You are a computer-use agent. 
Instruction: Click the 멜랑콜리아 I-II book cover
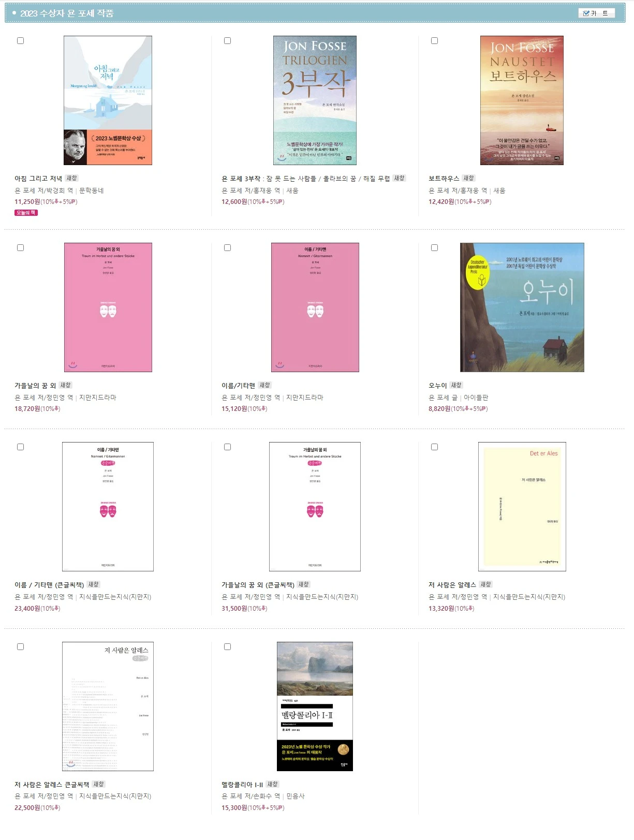coord(315,706)
